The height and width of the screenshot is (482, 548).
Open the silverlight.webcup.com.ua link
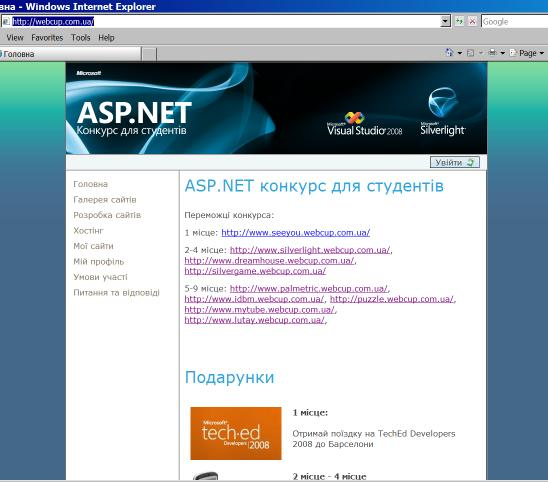[x=310, y=250]
